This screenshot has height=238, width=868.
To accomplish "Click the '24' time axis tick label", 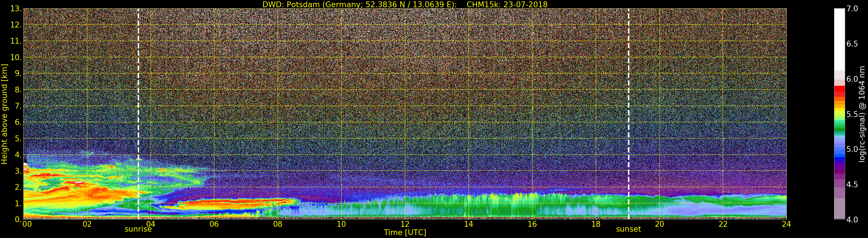I will (x=786, y=224).
